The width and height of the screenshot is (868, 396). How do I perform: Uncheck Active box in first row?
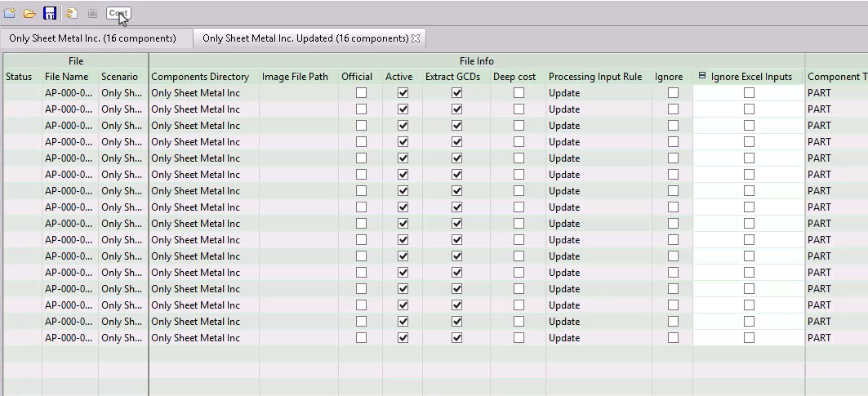[x=403, y=93]
